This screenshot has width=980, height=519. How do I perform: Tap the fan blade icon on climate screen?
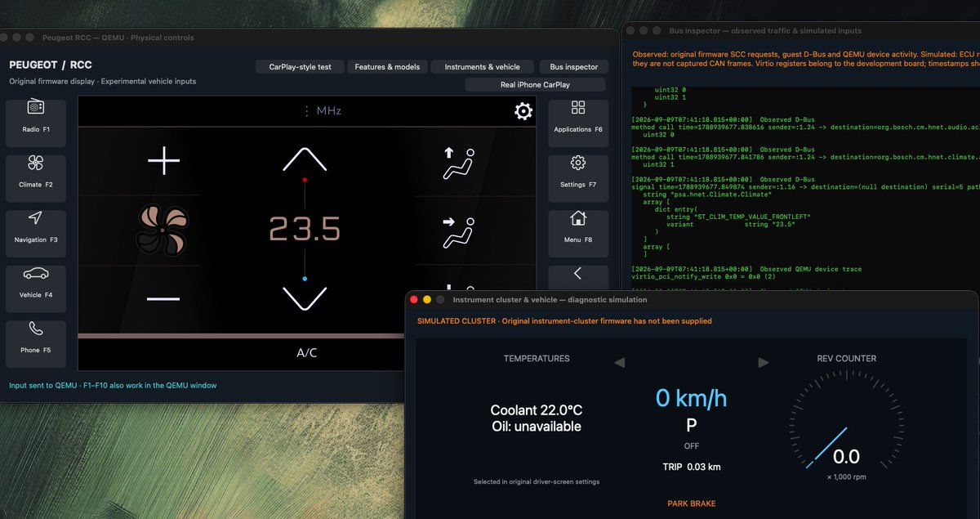(x=163, y=230)
